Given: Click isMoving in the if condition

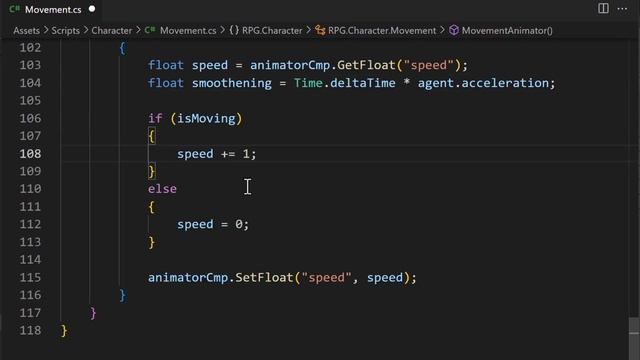Looking at the screenshot, I should coord(206,119).
